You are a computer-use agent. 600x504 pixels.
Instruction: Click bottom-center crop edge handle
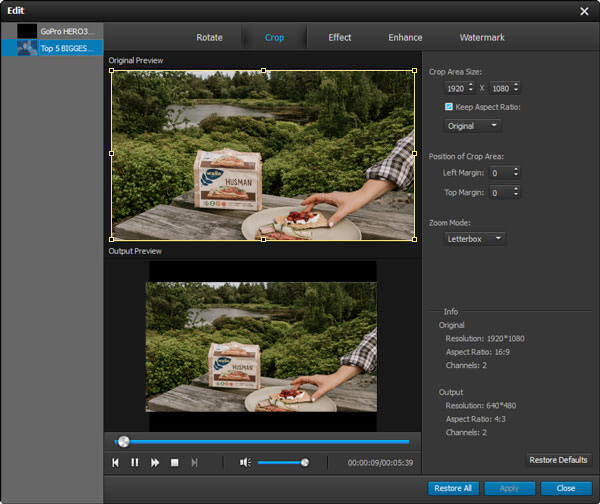pos(263,240)
